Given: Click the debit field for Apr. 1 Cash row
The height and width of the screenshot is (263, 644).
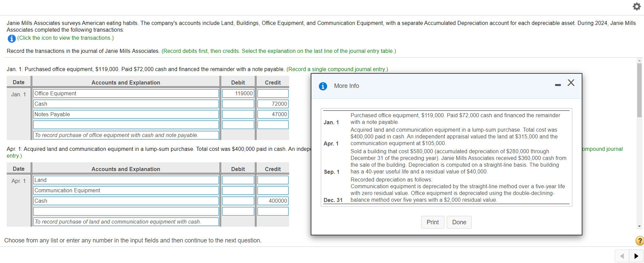Looking at the screenshot, I should 238,201.
